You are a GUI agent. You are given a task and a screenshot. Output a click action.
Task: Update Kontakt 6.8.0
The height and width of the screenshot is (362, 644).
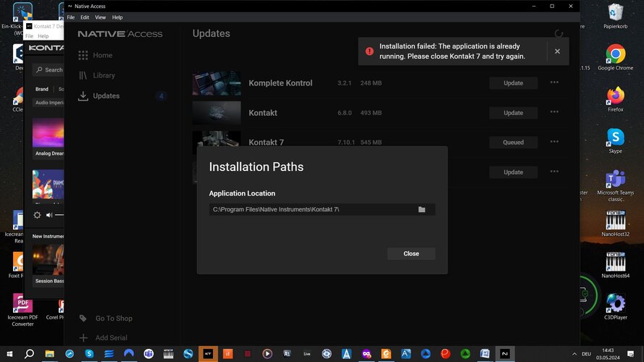coord(514,113)
